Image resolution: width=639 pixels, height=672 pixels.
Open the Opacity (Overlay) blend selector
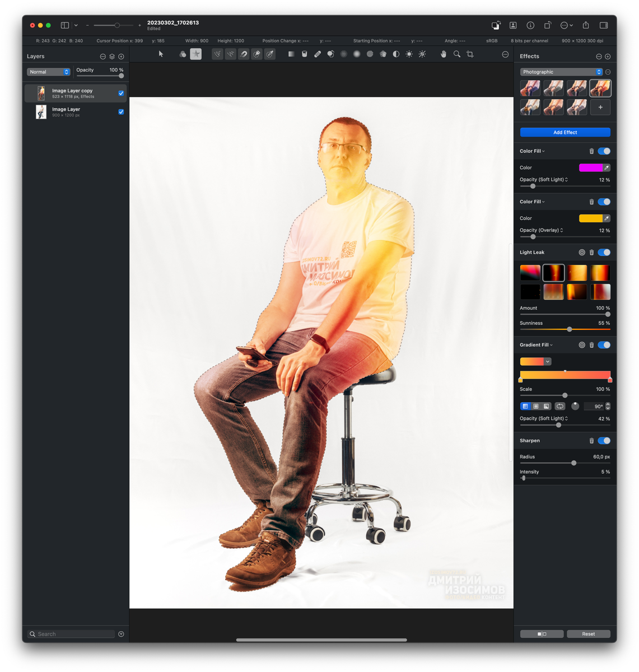(x=542, y=230)
